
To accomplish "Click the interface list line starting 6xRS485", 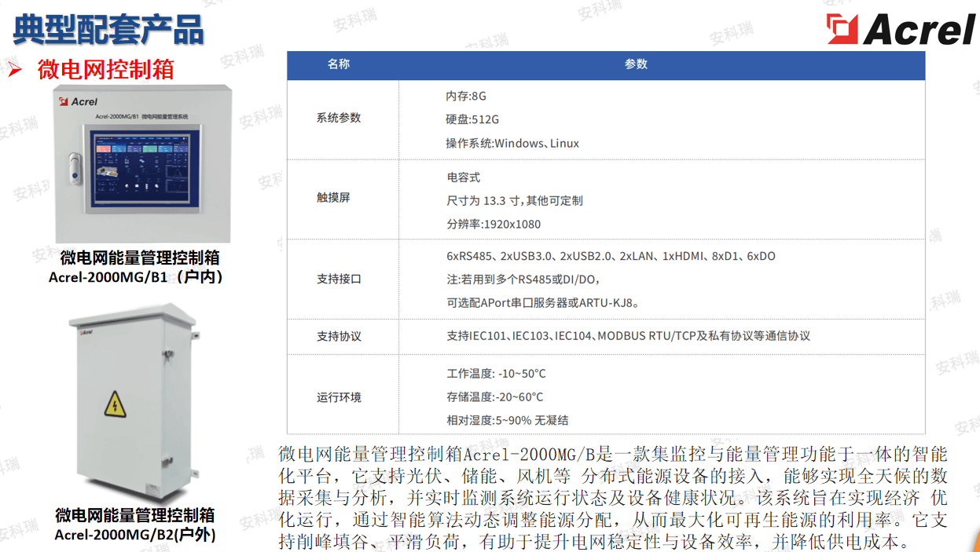I will (x=611, y=256).
